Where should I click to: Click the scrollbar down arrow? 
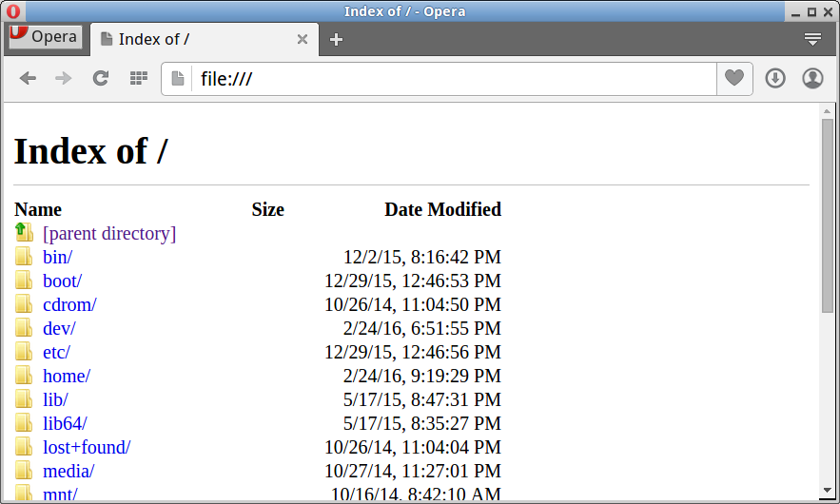827,490
